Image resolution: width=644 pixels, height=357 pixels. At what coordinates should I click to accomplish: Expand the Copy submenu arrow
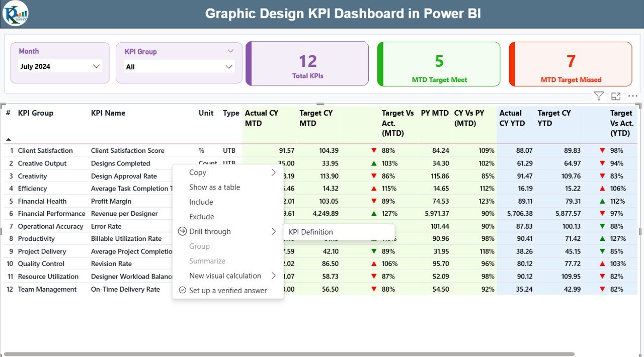(274, 172)
